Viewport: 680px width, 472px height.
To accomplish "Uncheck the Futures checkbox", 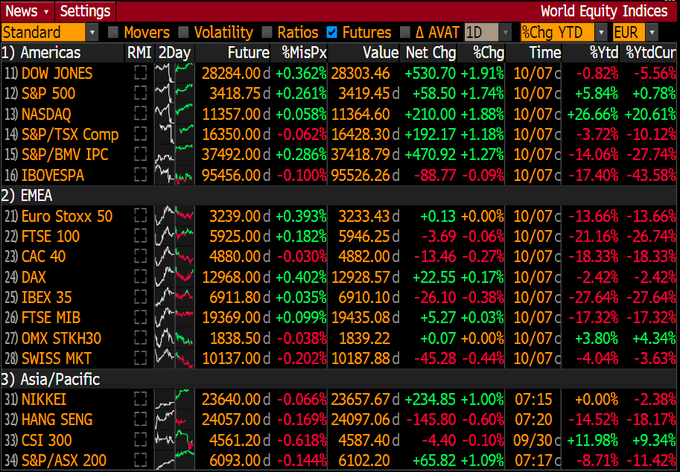I will point(332,32).
